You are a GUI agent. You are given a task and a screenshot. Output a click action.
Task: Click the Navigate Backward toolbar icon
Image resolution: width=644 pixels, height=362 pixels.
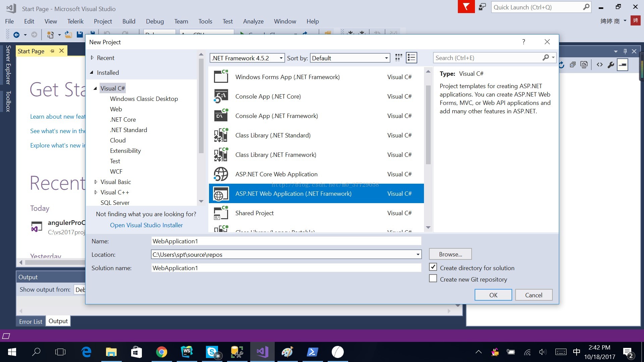click(x=16, y=35)
